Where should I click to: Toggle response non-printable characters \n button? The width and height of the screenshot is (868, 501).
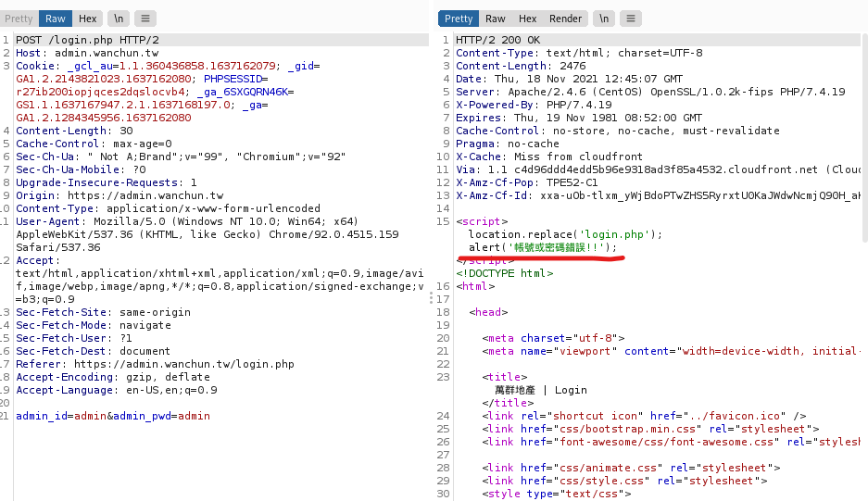604,19
